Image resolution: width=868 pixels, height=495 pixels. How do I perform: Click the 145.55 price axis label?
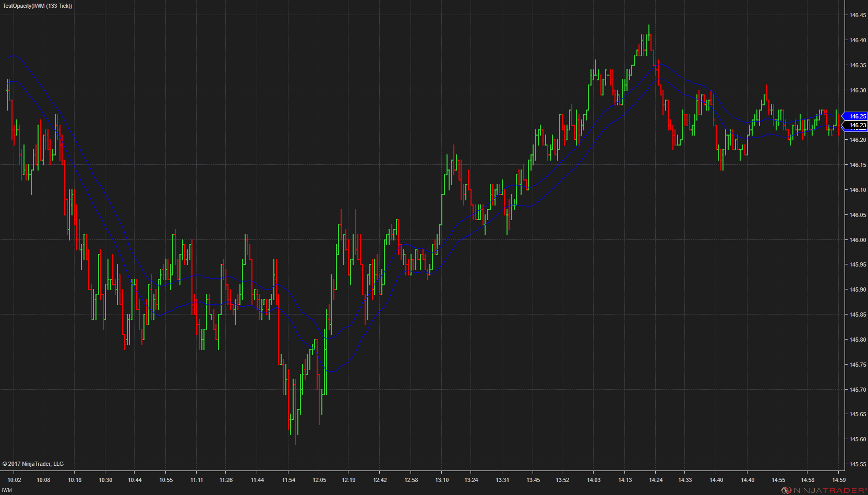coord(858,464)
